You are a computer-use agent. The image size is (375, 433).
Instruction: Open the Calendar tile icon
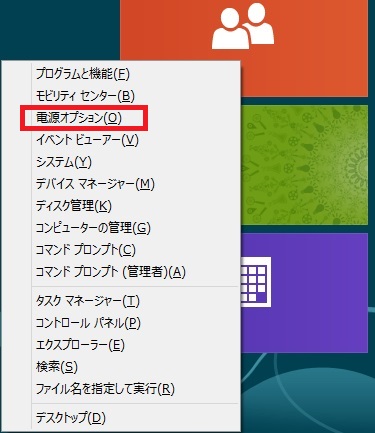(x=256, y=282)
